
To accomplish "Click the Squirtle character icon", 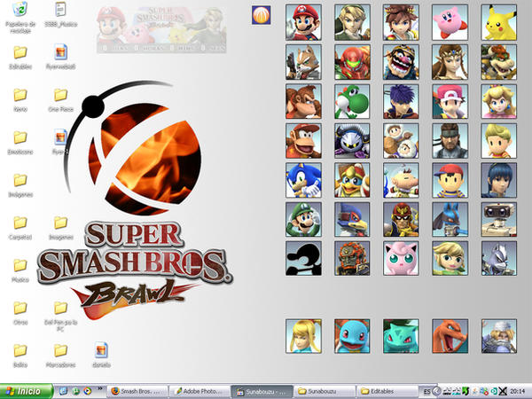I will [352, 336].
